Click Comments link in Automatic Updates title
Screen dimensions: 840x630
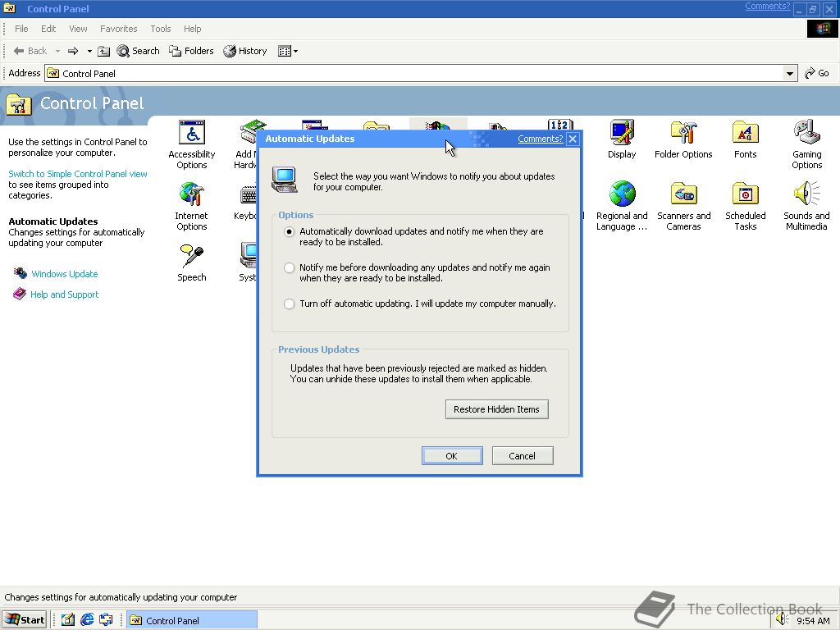pos(540,139)
